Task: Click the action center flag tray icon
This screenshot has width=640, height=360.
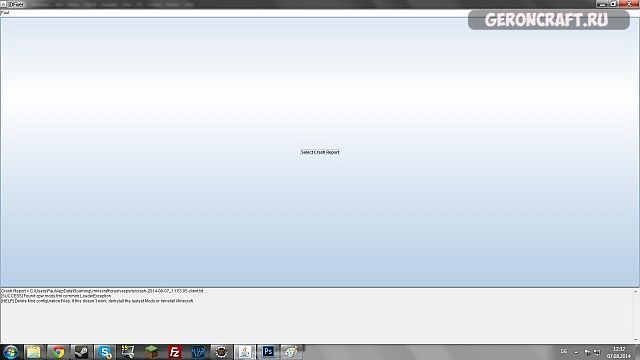Action: click(587, 352)
